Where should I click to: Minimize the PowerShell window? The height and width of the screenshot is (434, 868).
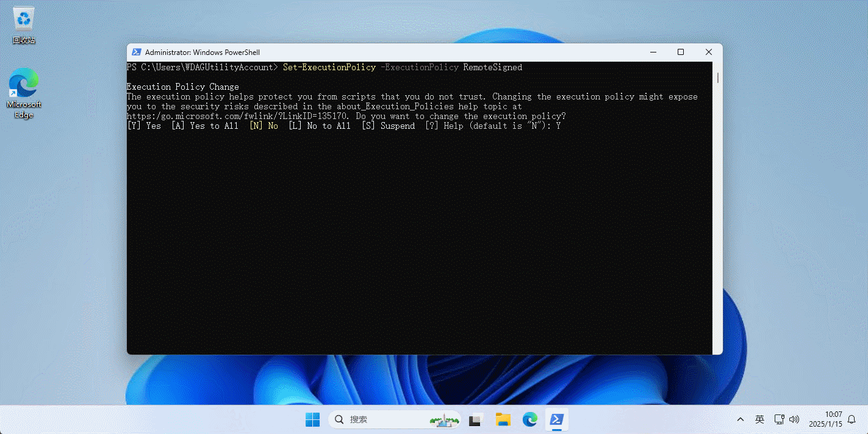pyautogui.click(x=653, y=52)
